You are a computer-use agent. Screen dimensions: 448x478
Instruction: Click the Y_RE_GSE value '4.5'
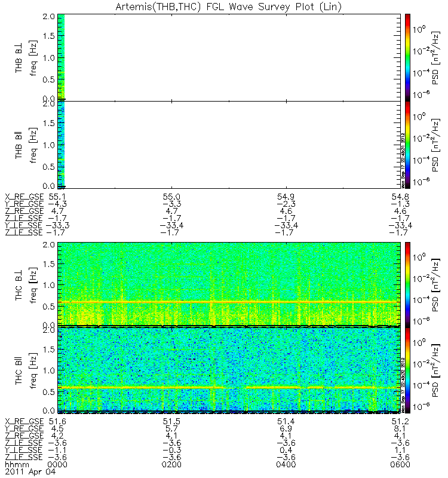57,428
